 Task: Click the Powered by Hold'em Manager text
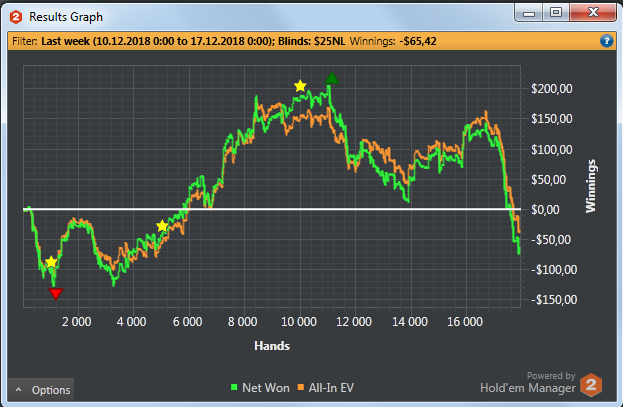point(528,382)
